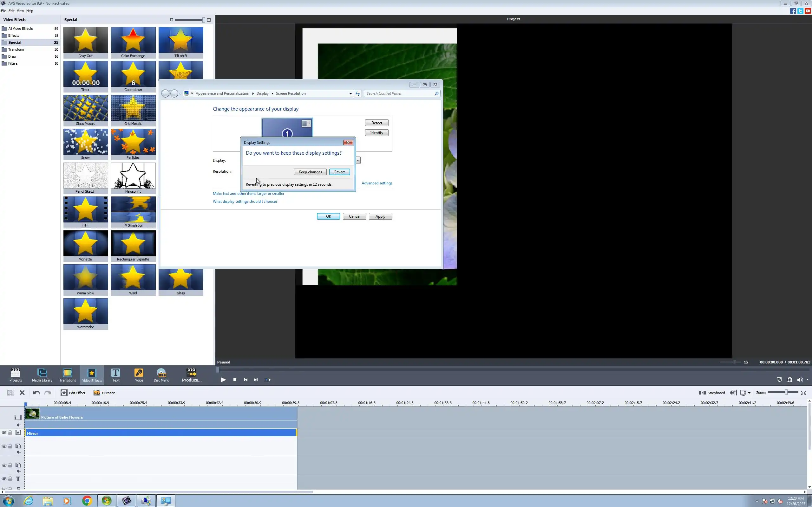Open the Advanced settings link
The image size is (812, 507).
(x=377, y=183)
